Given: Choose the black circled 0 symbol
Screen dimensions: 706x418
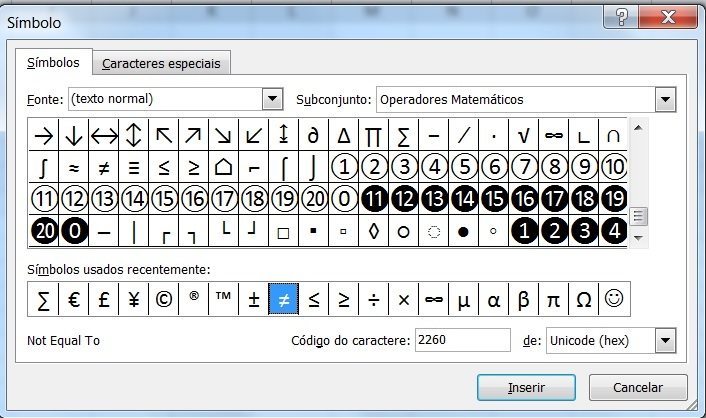Looking at the screenshot, I should click(74, 231).
